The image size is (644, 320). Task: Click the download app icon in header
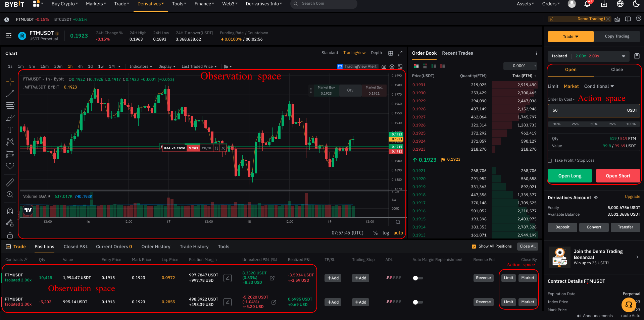coord(604,4)
